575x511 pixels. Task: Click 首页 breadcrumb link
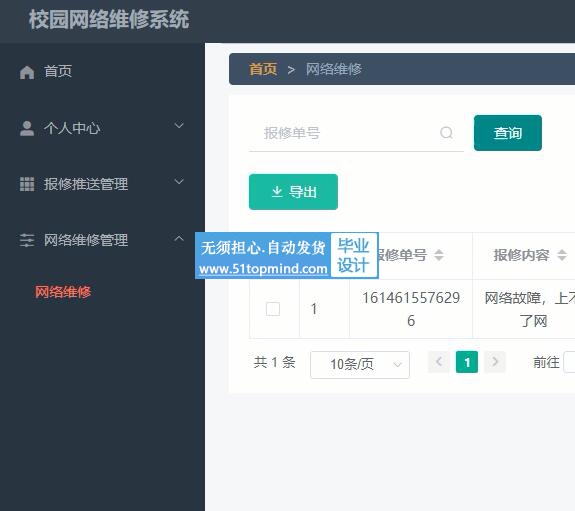[x=263, y=69]
